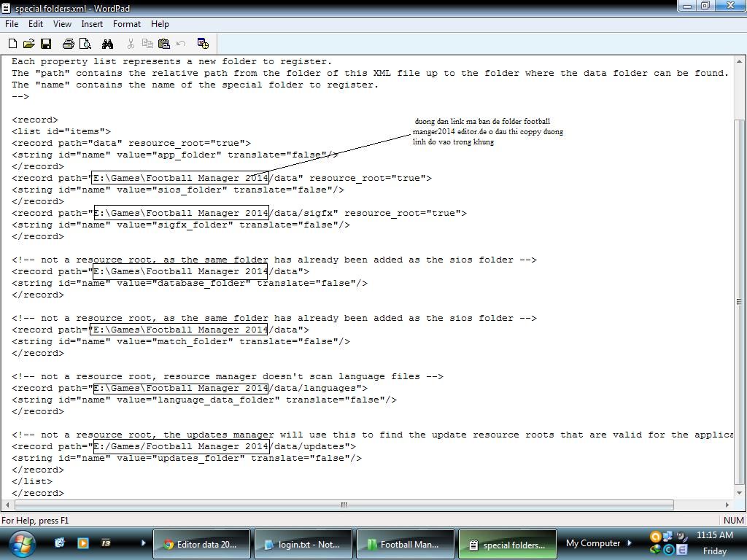
Task: Click the closing </list> tag line
Action: pyautogui.click(x=32, y=481)
